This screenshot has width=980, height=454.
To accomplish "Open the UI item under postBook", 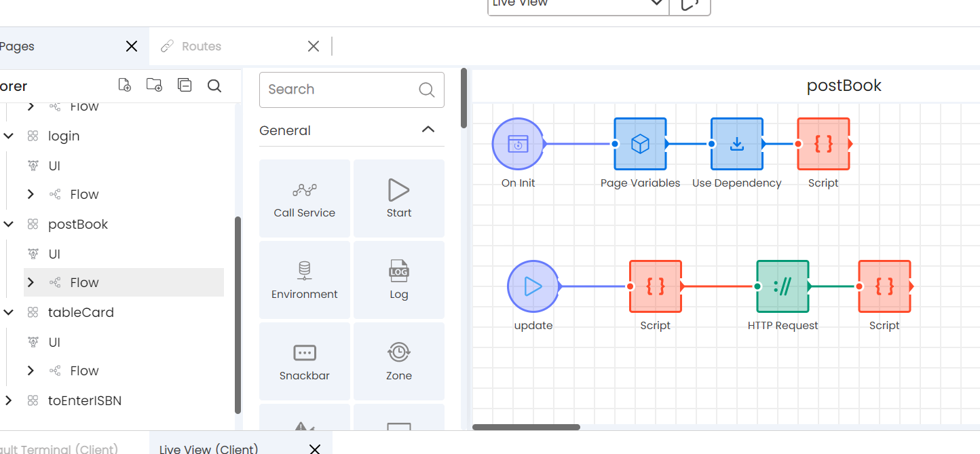I will tap(54, 254).
